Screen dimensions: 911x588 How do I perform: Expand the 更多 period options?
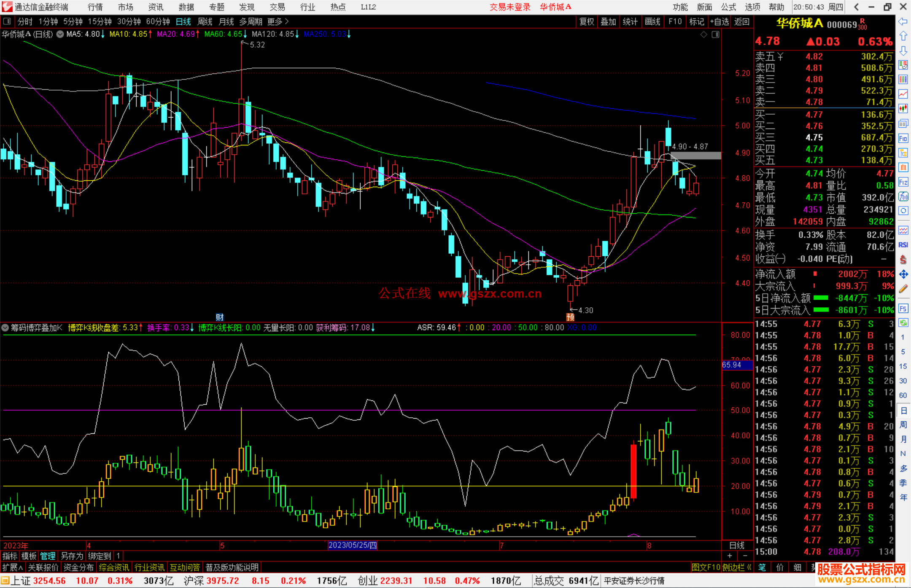(278, 21)
